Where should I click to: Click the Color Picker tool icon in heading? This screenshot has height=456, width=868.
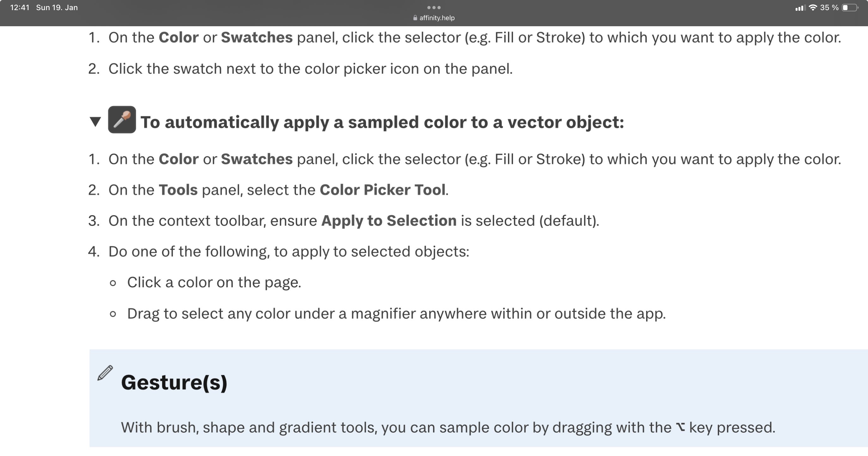pos(122,119)
